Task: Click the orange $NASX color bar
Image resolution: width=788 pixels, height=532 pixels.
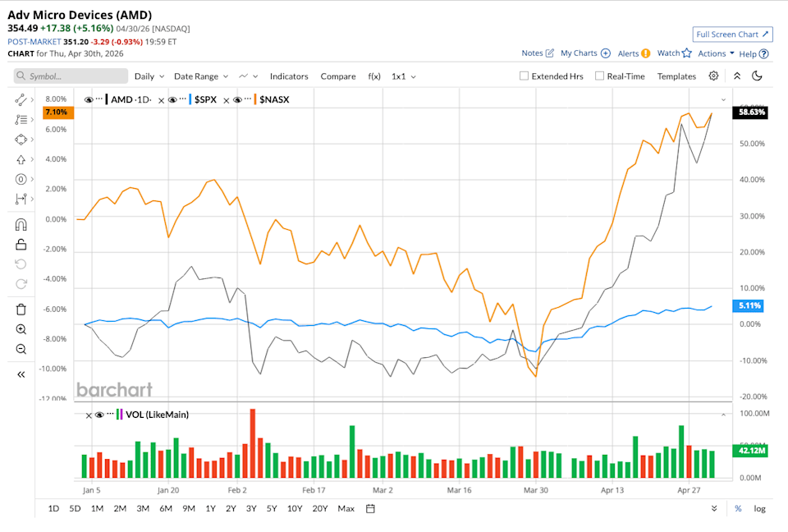Action: tap(255, 99)
